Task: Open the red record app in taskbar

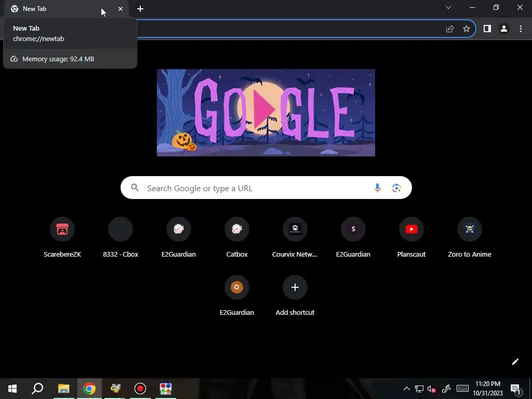Action: [x=140, y=389]
